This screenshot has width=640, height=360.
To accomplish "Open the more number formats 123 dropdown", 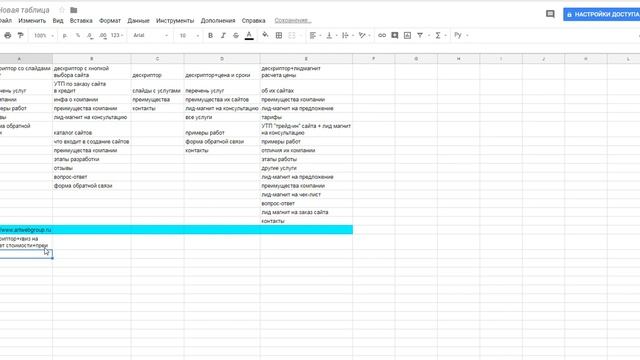I will coord(117,36).
